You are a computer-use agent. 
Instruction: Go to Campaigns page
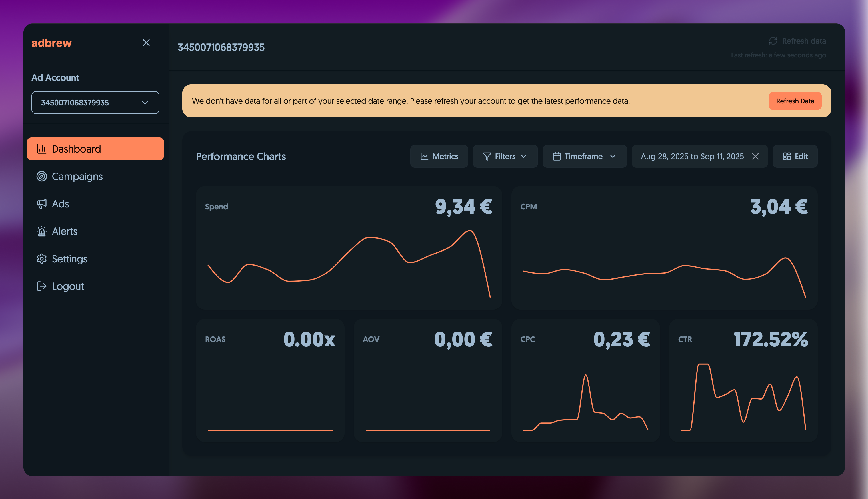[95, 176]
